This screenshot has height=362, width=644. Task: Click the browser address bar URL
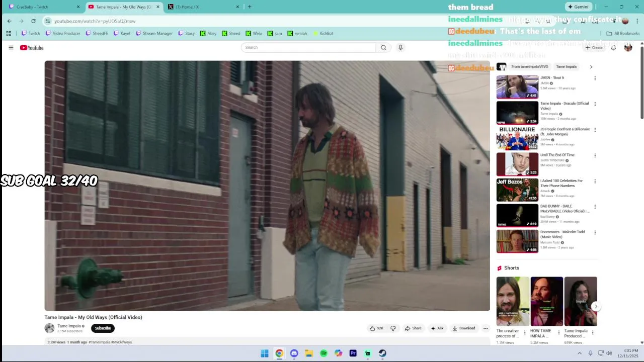95,21
